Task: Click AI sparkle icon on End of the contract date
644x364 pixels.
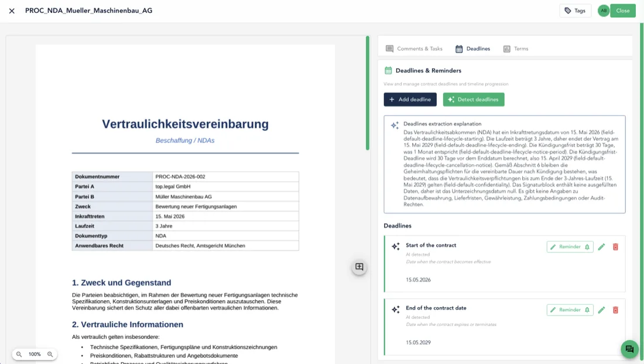Action: (396, 309)
